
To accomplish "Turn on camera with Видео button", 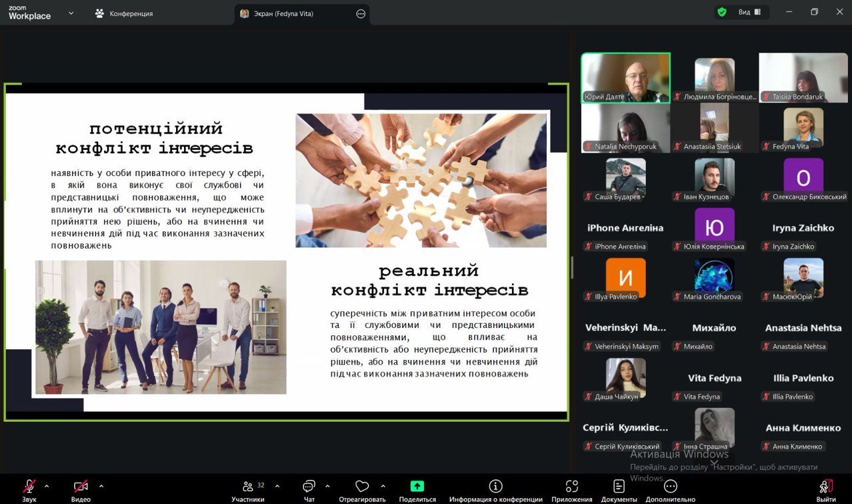I will tap(81, 487).
